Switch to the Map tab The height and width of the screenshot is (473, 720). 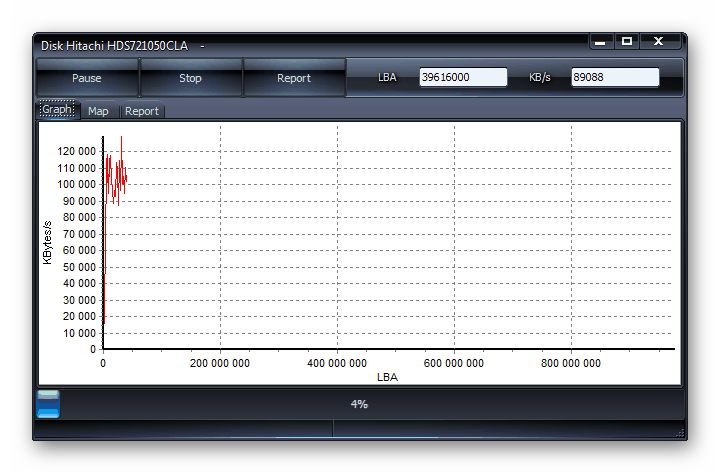98,111
